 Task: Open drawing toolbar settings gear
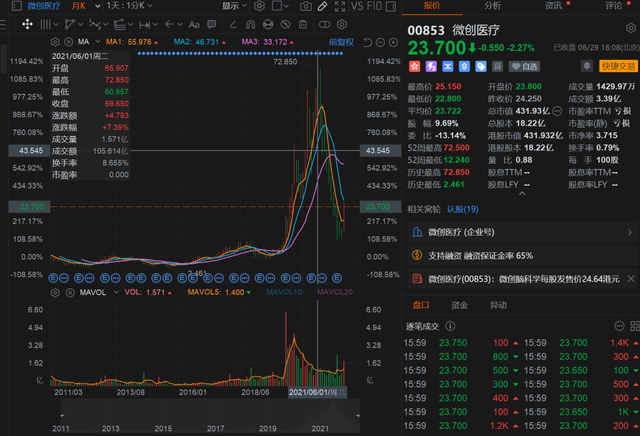[x=342, y=24]
